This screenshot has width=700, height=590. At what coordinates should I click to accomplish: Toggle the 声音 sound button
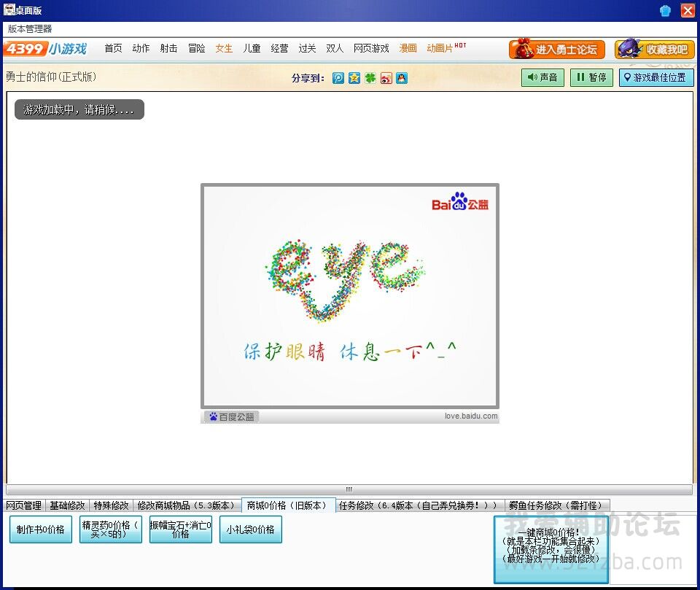click(x=542, y=77)
